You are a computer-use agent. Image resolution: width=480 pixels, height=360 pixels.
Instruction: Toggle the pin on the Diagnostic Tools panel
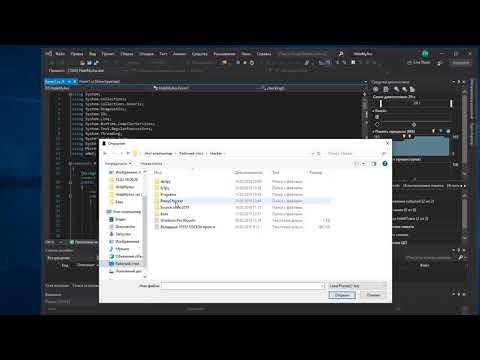[459, 82]
